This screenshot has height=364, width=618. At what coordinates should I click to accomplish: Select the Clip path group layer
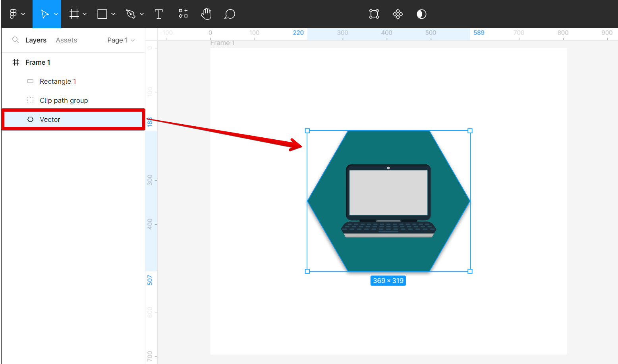64,100
